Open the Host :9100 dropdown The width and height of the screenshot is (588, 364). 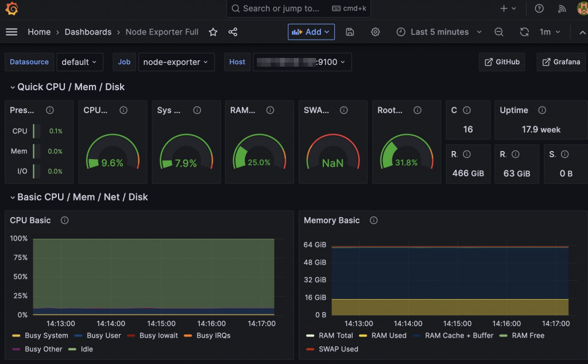coord(302,62)
